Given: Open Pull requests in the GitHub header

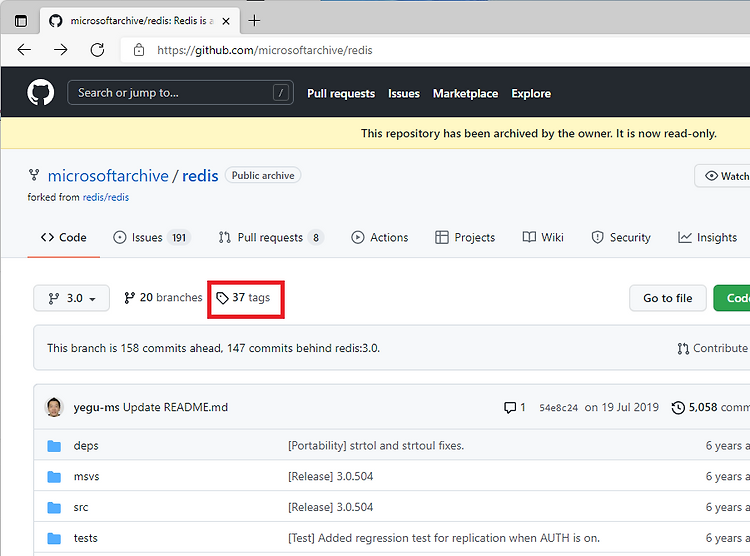Looking at the screenshot, I should [x=341, y=94].
